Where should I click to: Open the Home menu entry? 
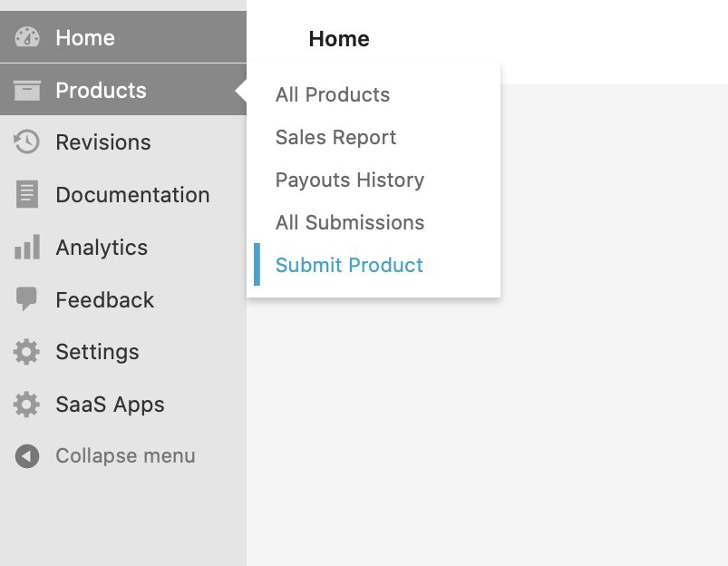click(84, 37)
